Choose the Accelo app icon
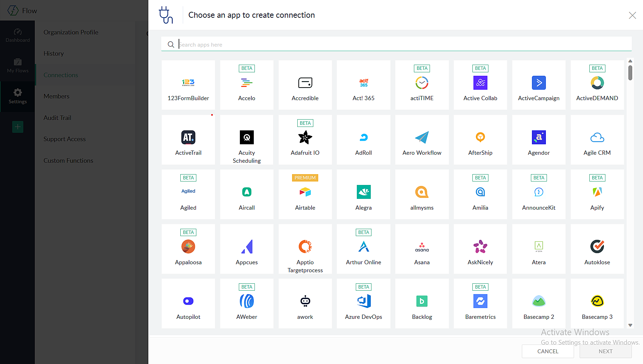 point(247,83)
